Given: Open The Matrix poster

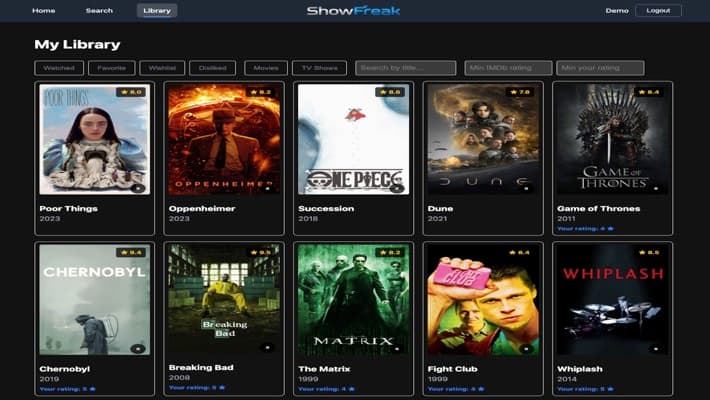Looking at the screenshot, I should 354,300.
